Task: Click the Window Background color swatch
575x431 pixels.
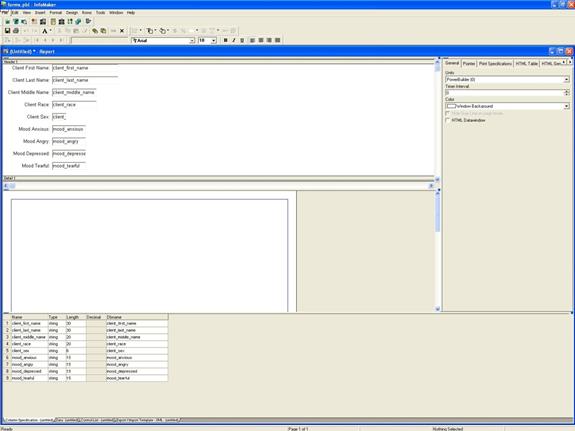Action: pyautogui.click(x=451, y=106)
